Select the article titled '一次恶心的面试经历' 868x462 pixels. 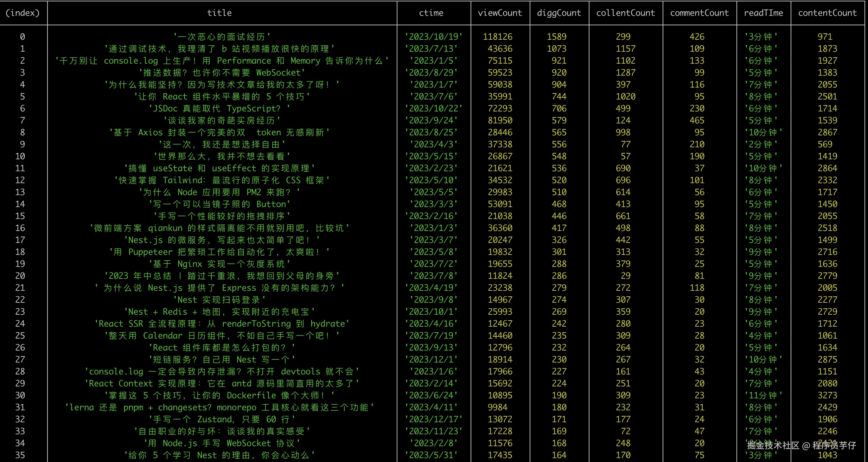pos(222,37)
